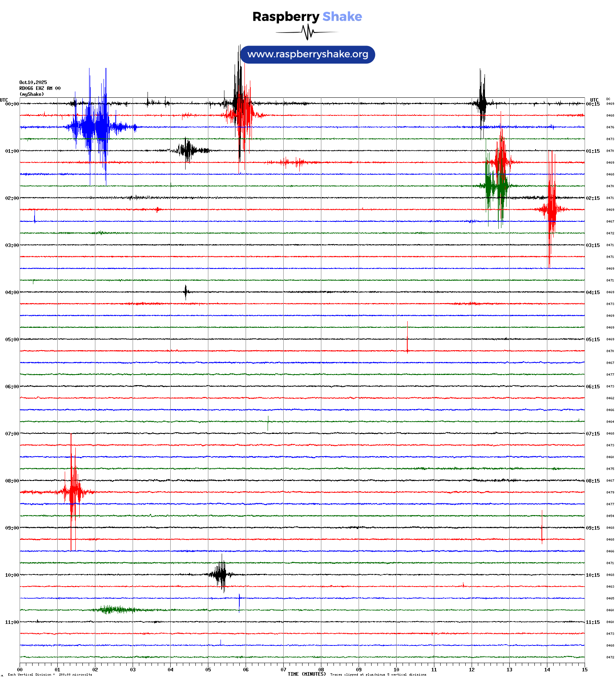The width and height of the screenshot is (616, 680).
Task: Select the Oct10,2025 date label
Action: point(33,82)
